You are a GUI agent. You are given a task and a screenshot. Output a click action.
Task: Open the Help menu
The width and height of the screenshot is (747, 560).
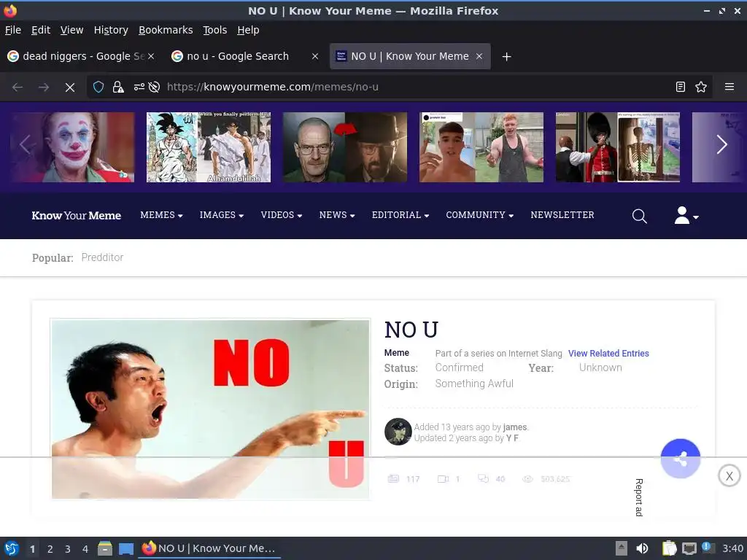tap(248, 30)
